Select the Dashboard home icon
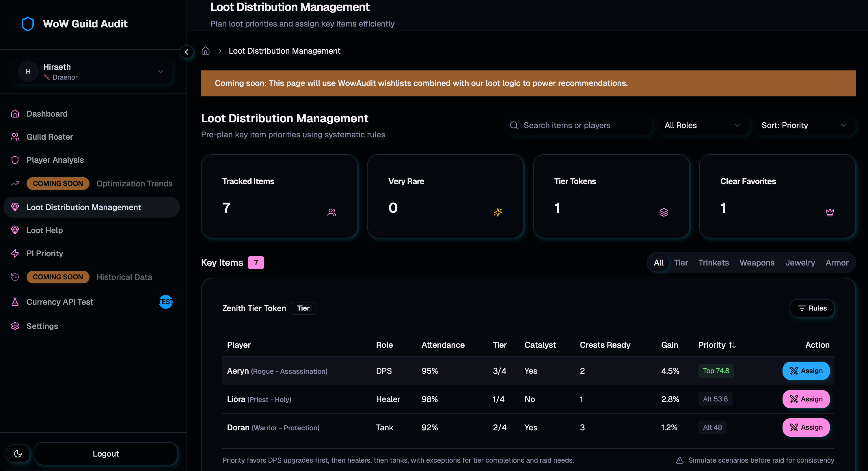 click(x=15, y=113)
